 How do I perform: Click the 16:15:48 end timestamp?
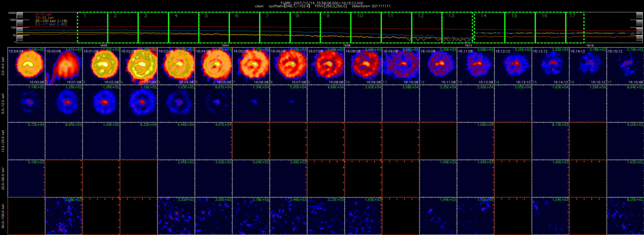tap(636, 82)
